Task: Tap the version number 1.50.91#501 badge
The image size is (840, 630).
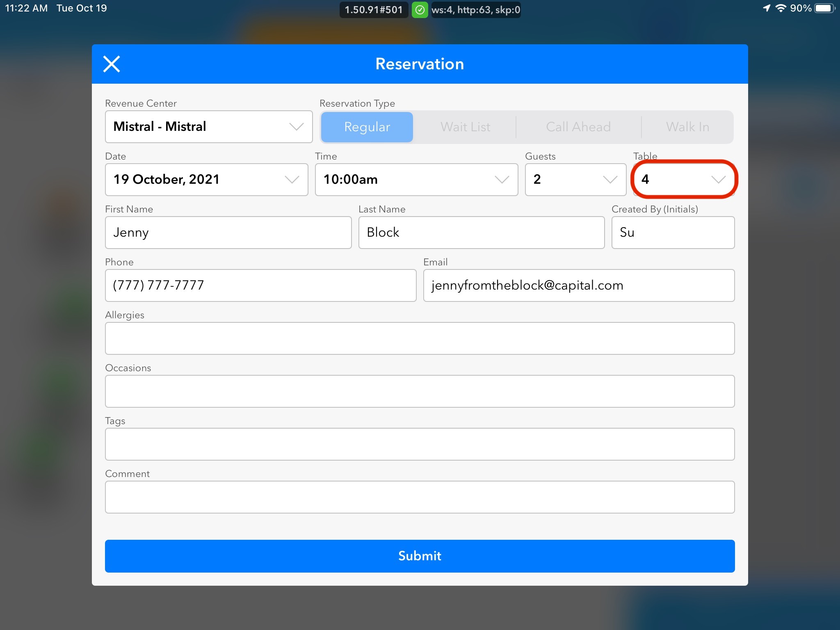Action: pos(374,9)
